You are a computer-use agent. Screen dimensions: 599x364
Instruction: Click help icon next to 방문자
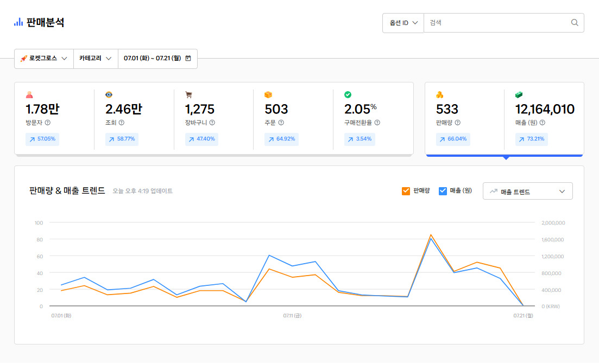48,123
